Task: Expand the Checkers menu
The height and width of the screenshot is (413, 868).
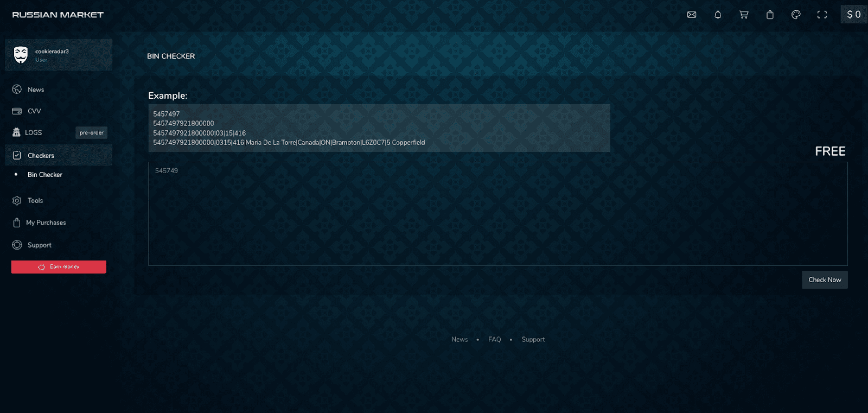Action: coord(59,155)
